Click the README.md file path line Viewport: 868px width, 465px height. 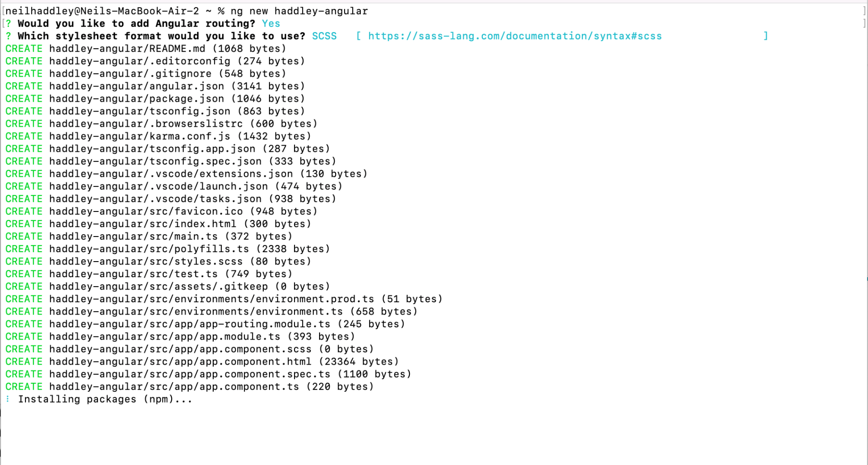tap(127, 49)
